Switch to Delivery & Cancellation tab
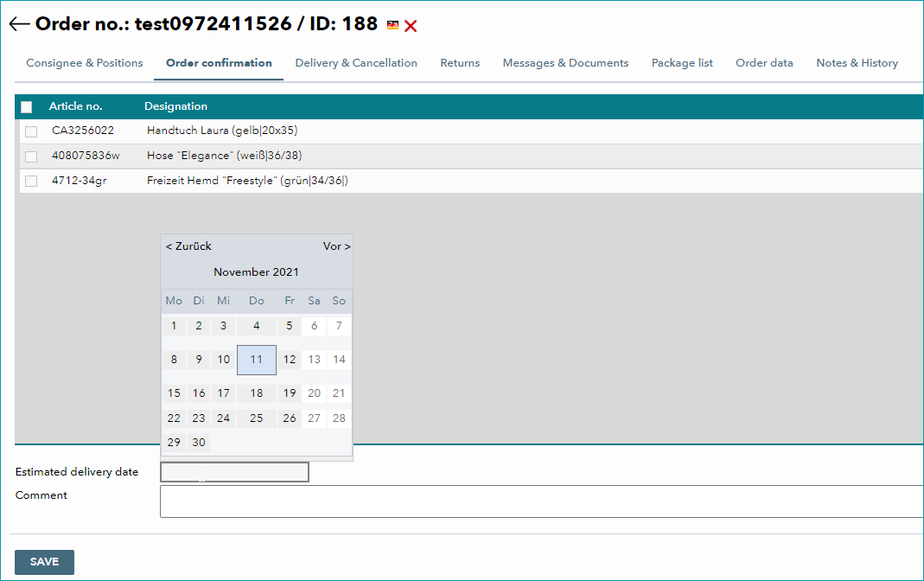The height and width of the screenshot is (581, 924). (356, 63)
